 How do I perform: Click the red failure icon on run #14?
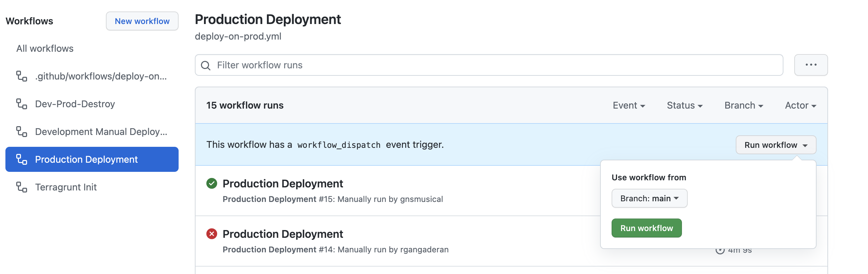pos(211,234)
